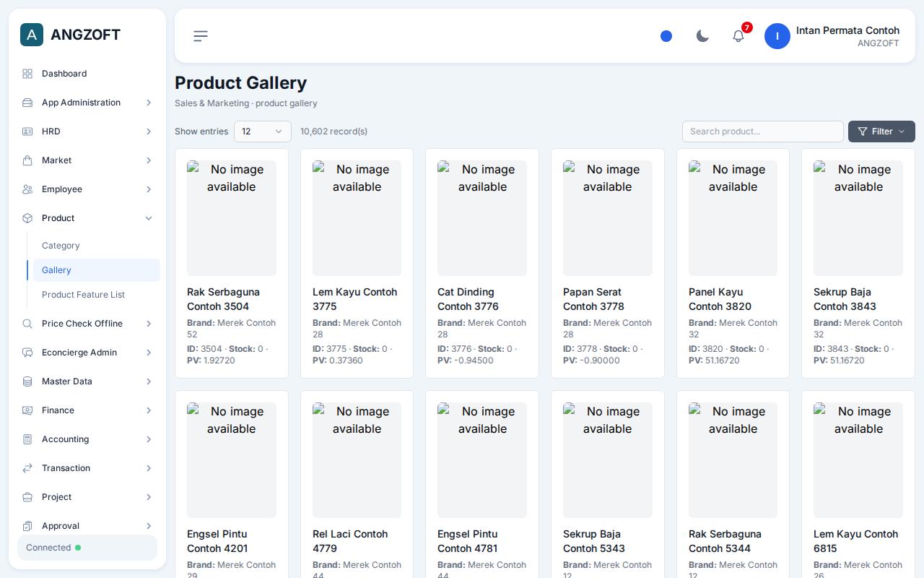Expand Econcierge Admin chevron

(149, 353)
